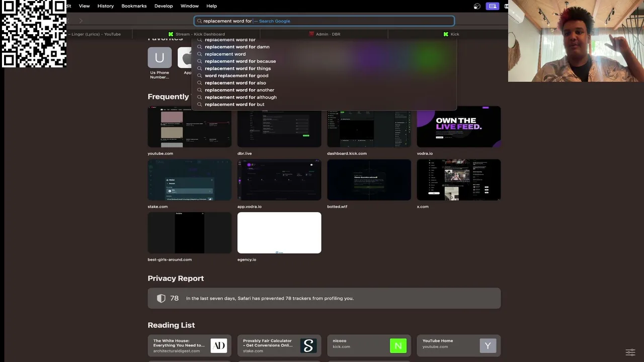The image size is (644, 362).
Task: Click the S icon on Provably Fair Calculator
Action: point(308,345)
